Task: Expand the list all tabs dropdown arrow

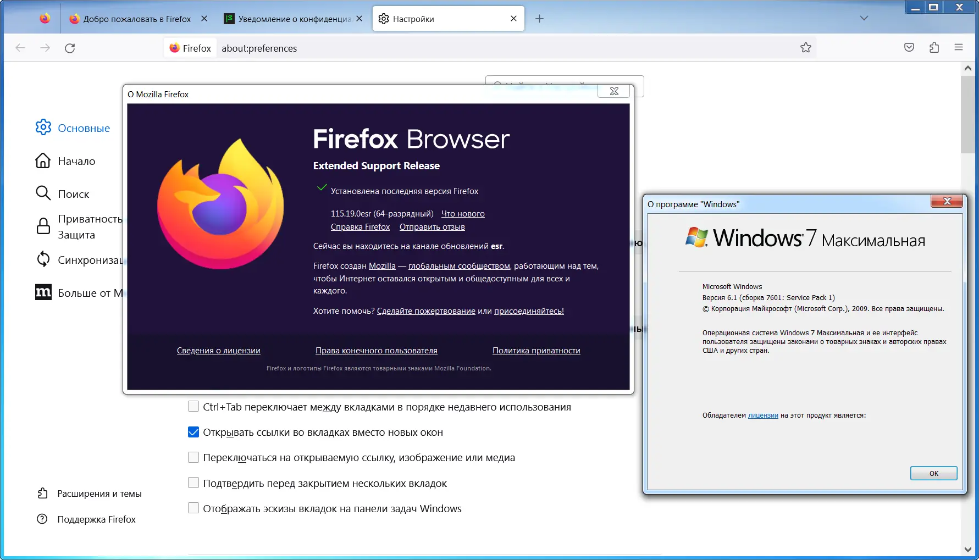Action: click(864, 18)
